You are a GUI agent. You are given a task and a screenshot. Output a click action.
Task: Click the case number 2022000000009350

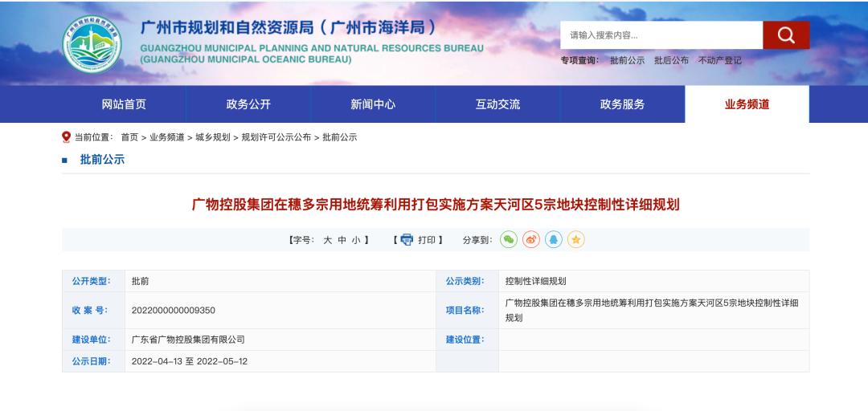(x=174, y=311)
